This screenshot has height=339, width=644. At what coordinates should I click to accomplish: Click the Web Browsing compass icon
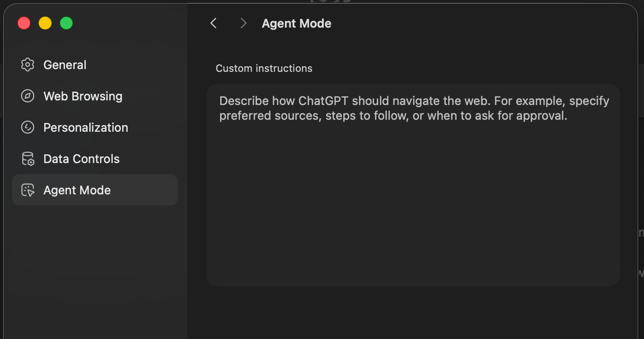tap(28, 96)
